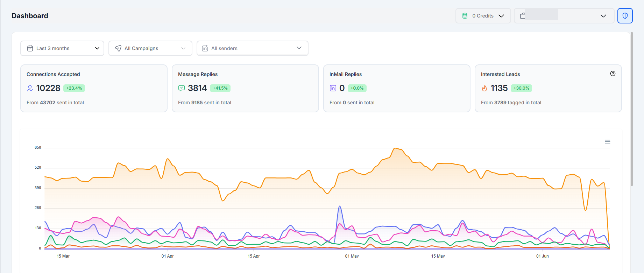The width and height of the screenshot is (644, 273).
Task: Click the InMail Replies LinkedIn icon
Action: click(333, 88)
